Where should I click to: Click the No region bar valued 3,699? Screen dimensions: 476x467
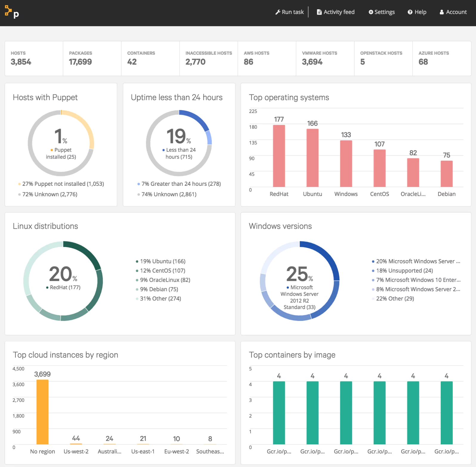pos(42,412)
